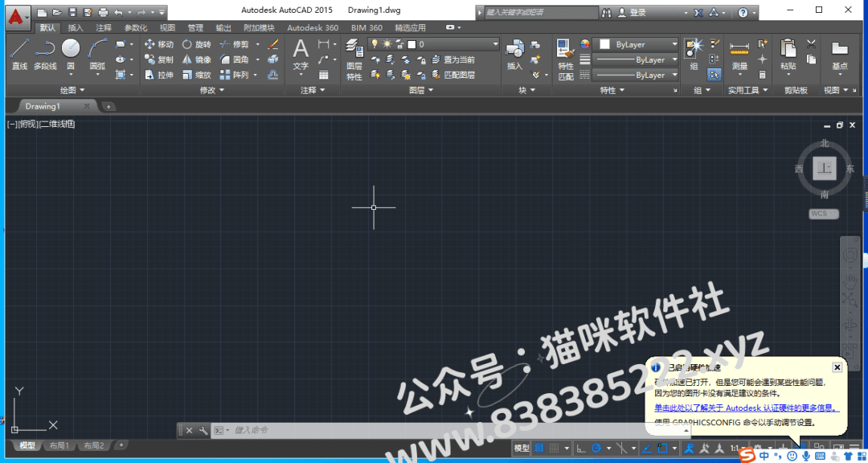Open the ByLayer linetype dropdown

636,75
